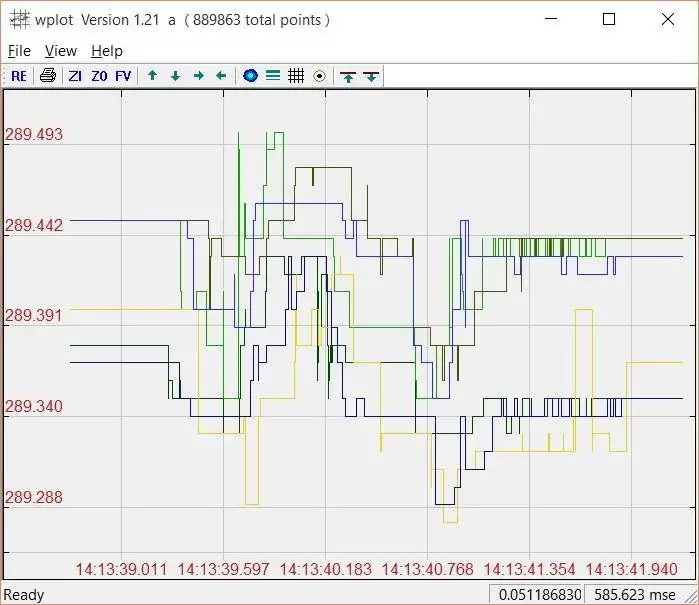This screenshot has width=699, height=605.
Task: Click the 0.051186830 status value
Action: (x=540, y=595)
